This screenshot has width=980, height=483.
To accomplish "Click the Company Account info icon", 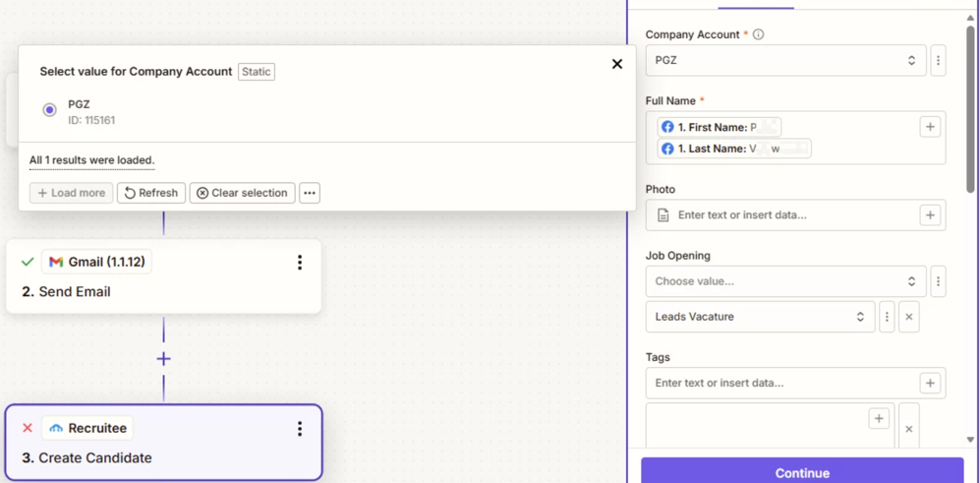I will click(x=758, y=34).
